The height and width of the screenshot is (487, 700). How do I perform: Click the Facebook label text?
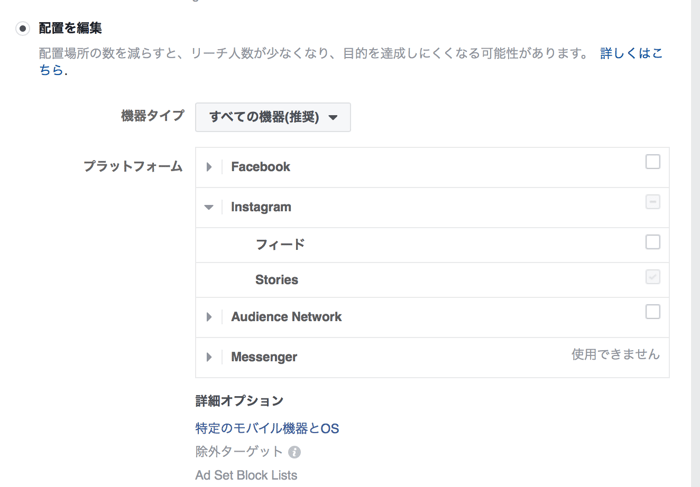[261, 167]
